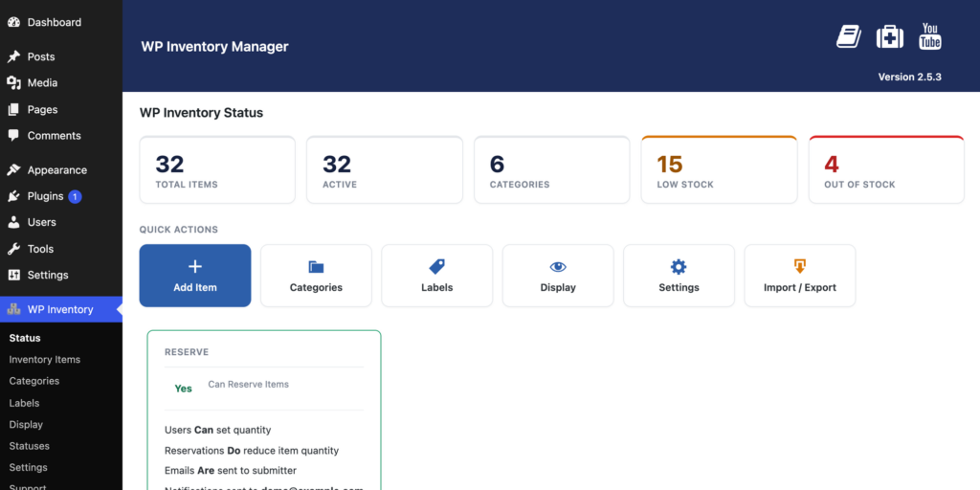Image resolution: width=980 pixels, height=490 pixels.
Task: Select the WP Inventory menu label
Action: pos(60,309)
